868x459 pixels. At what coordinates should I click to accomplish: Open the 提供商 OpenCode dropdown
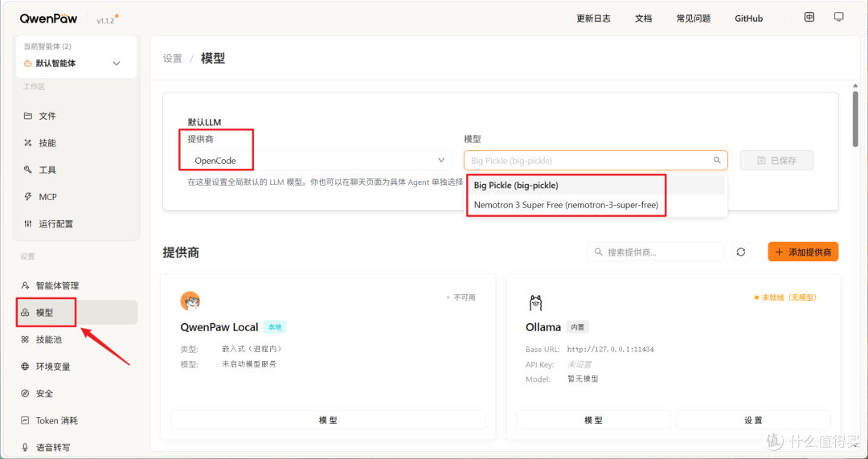319,161
